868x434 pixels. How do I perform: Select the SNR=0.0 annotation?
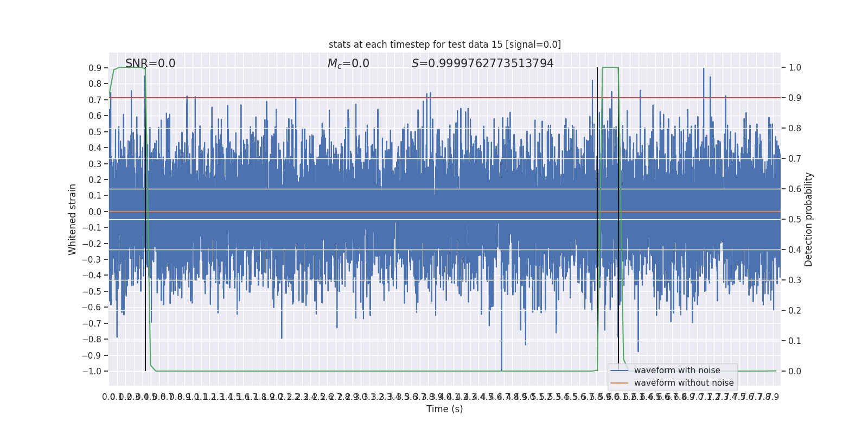tap(150, 63)
